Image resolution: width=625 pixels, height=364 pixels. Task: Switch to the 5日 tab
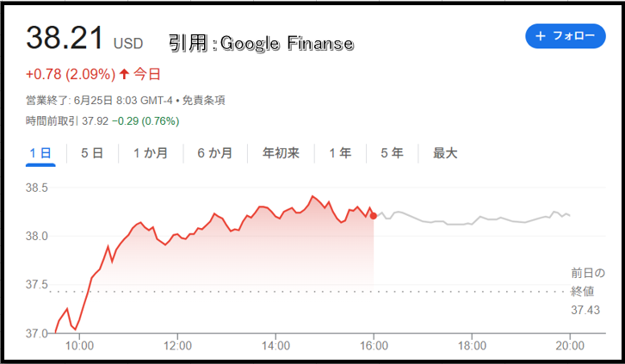[x=92, y=153]
